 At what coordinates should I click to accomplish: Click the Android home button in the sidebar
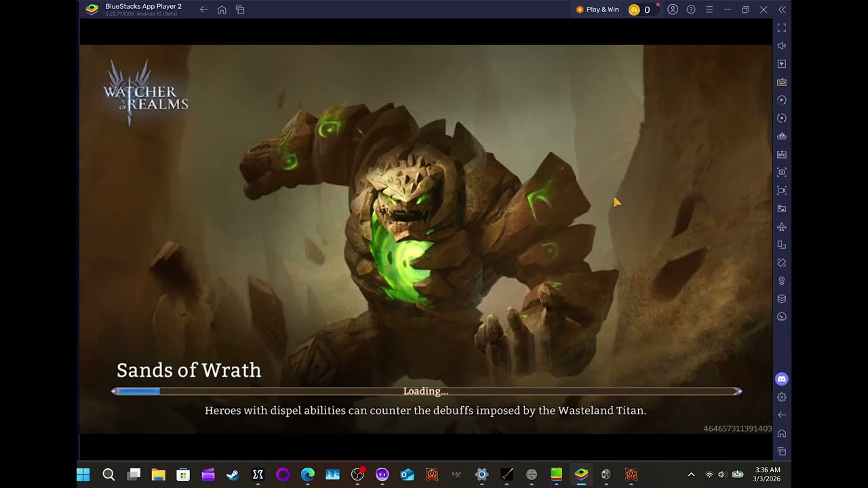782,433
